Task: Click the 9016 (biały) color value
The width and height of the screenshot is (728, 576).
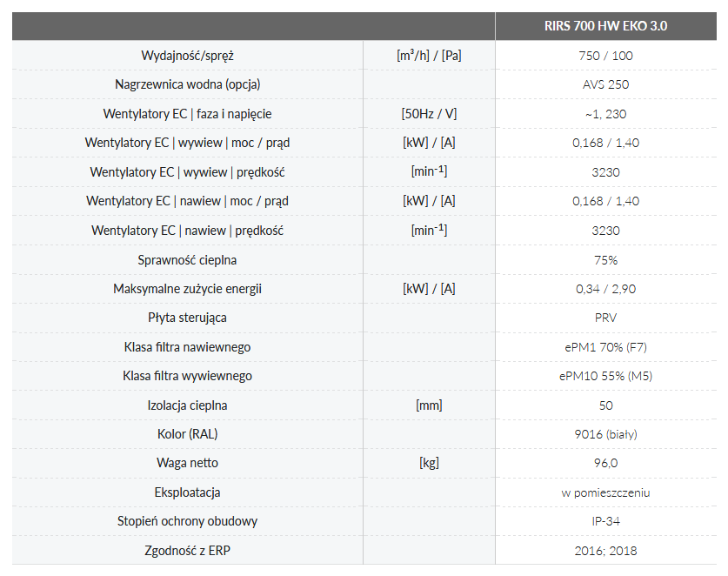Action: 605,434
